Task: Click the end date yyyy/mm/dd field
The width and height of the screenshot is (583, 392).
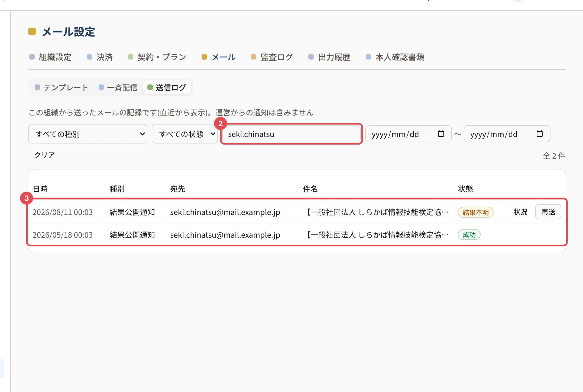Action: [507, 134]
